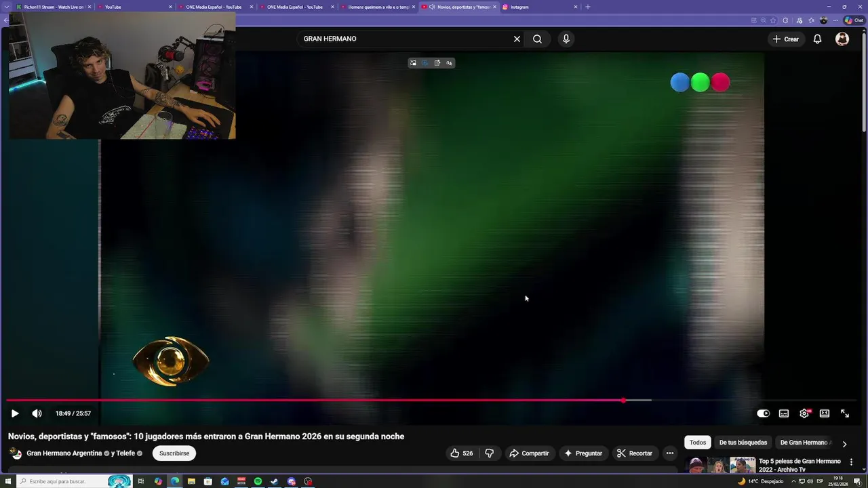Enter fullscreen mode for the video

point(845,413)
